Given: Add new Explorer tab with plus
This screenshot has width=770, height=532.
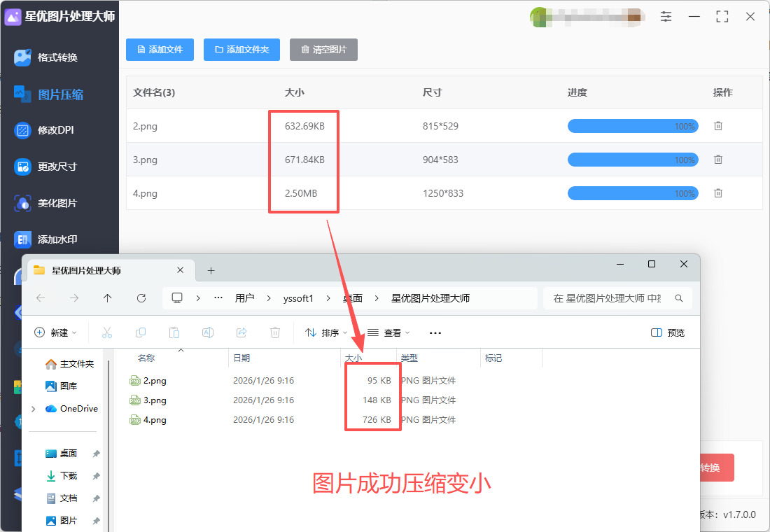Looking at the screenshot, I should click(211, 271).
